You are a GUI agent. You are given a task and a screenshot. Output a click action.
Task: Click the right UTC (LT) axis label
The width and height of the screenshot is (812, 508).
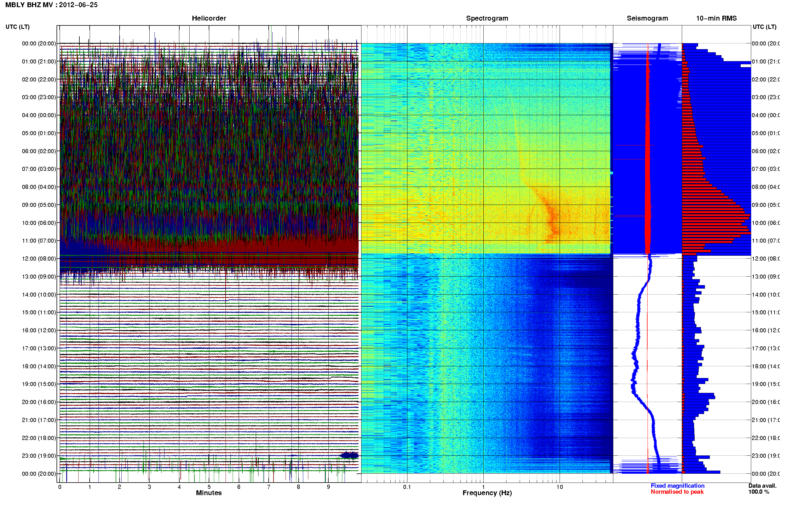[x=764, y=27]
